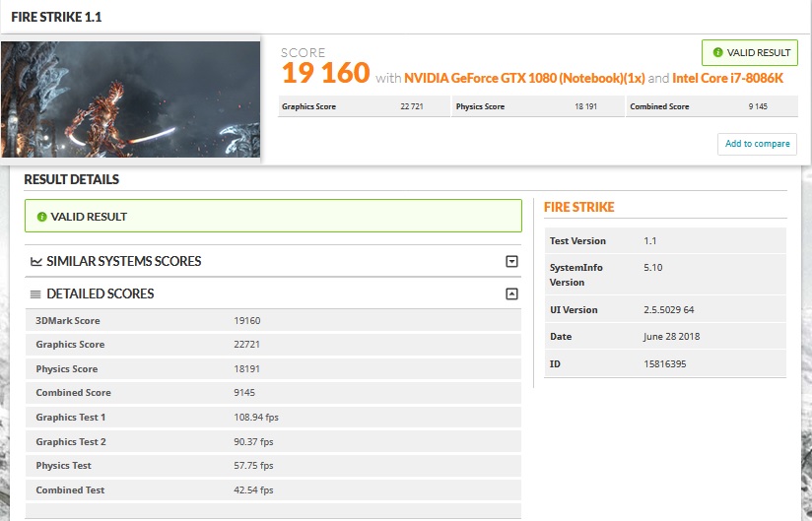This screenshot has height=521, width=812.
Task: Click the Combined Test fps row
Action: 273,490
